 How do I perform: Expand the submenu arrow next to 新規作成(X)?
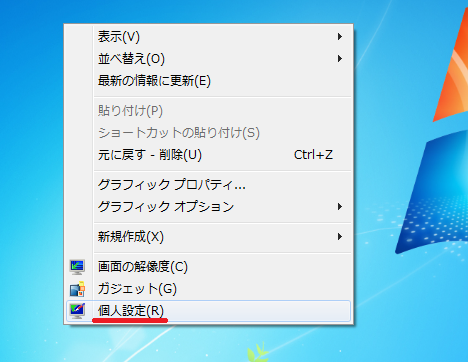click(340, 237)
